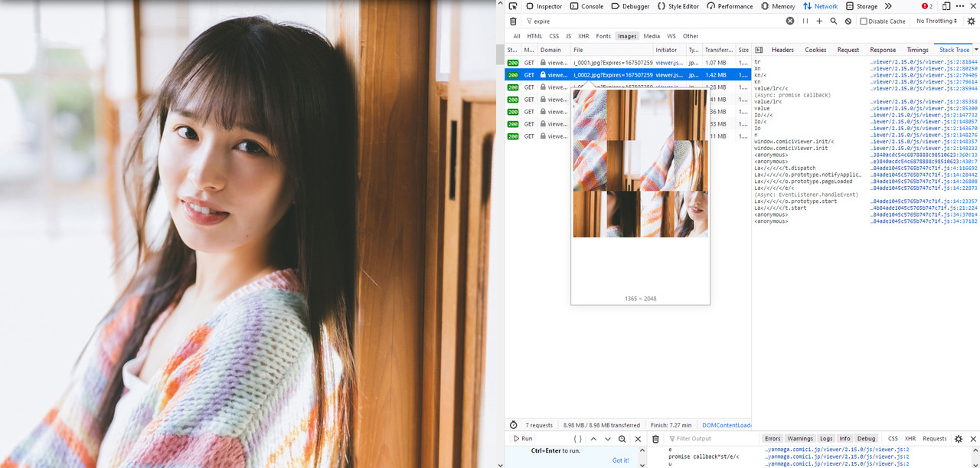Screen dimensions: 980x468
Task: Filter requests by Other
Action: [x=691, y=36]
